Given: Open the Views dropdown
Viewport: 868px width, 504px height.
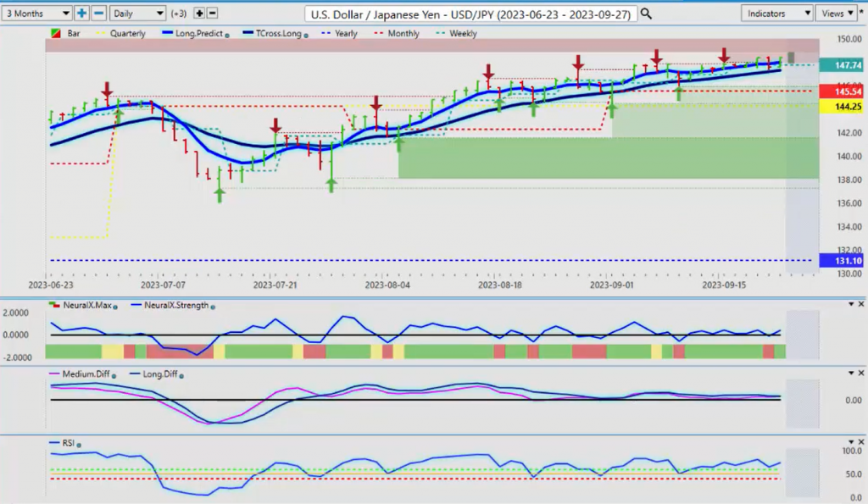Looking at the screenshot, I should [x=836, y=14].
